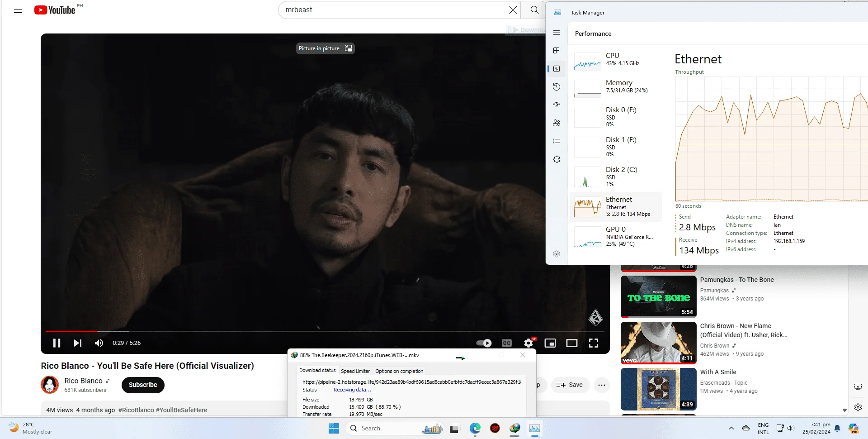868x439 pixels.
Task: Skip to the next video
Action: click(78, 343)
